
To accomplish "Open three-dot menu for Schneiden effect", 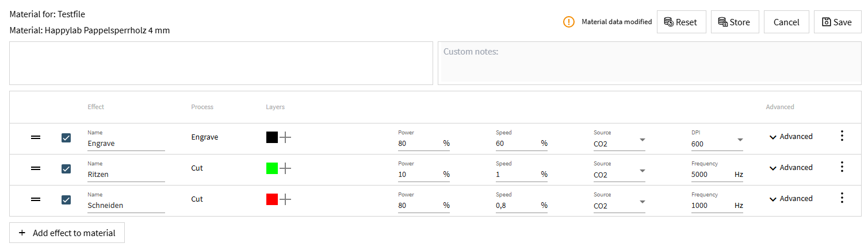I will coord(842,198).
